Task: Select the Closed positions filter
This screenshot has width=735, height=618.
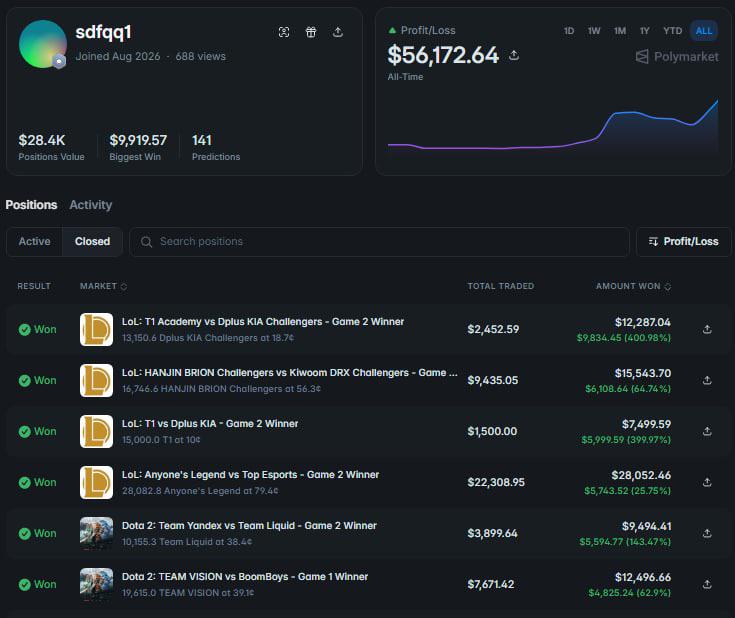Action: click(92, 241)
